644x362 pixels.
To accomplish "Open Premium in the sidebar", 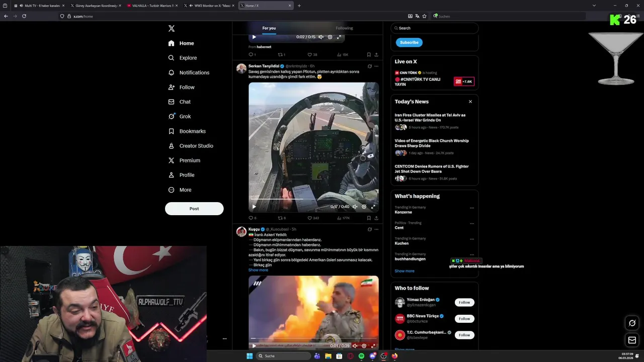I will click(x=184, y=160).
